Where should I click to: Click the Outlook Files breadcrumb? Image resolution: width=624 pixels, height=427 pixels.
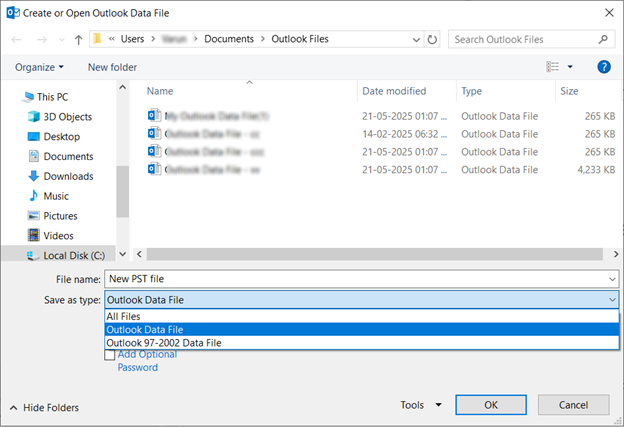(300, 39)
